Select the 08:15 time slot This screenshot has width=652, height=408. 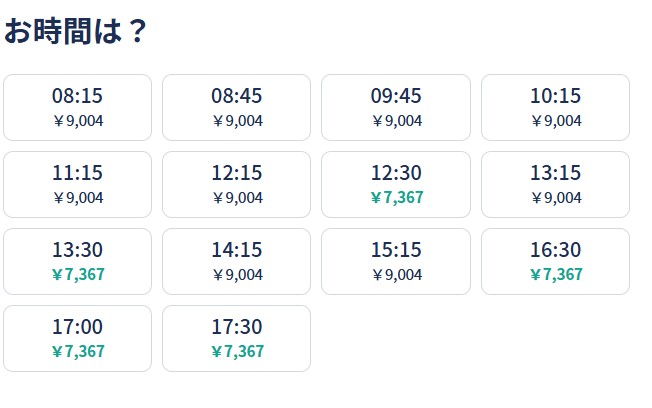(x=77, y=107)
